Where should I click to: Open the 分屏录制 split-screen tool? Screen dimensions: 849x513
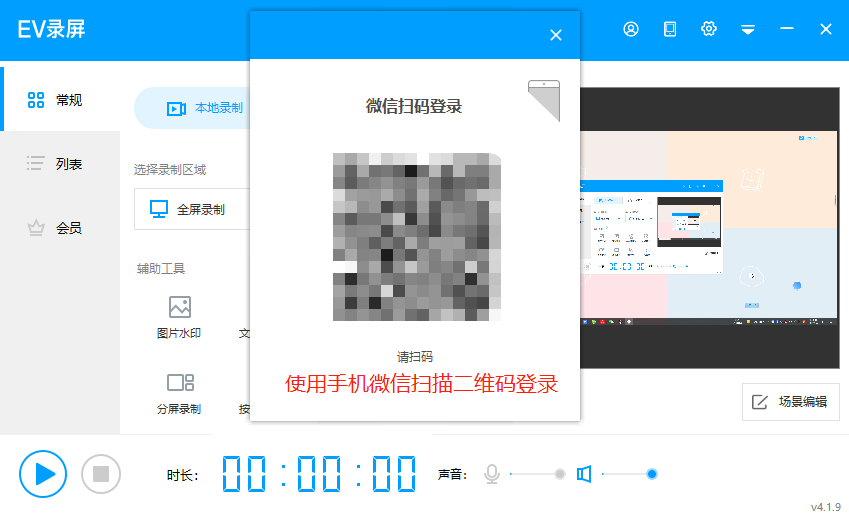[179, 394]
